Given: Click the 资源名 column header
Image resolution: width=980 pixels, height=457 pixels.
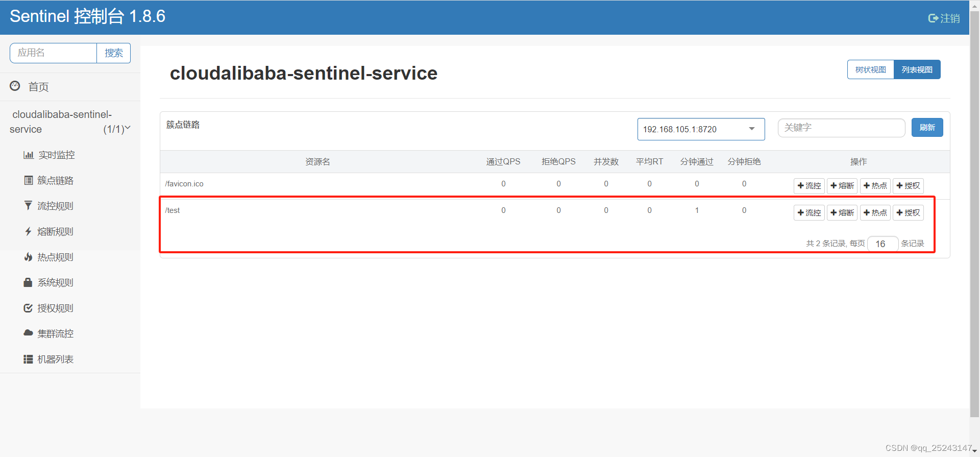Looking at the screenshot, I should tap(317, 162).
